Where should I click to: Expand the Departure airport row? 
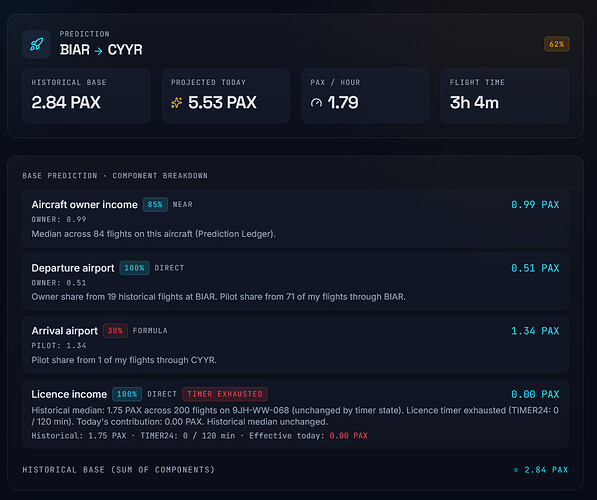point(295,281)
